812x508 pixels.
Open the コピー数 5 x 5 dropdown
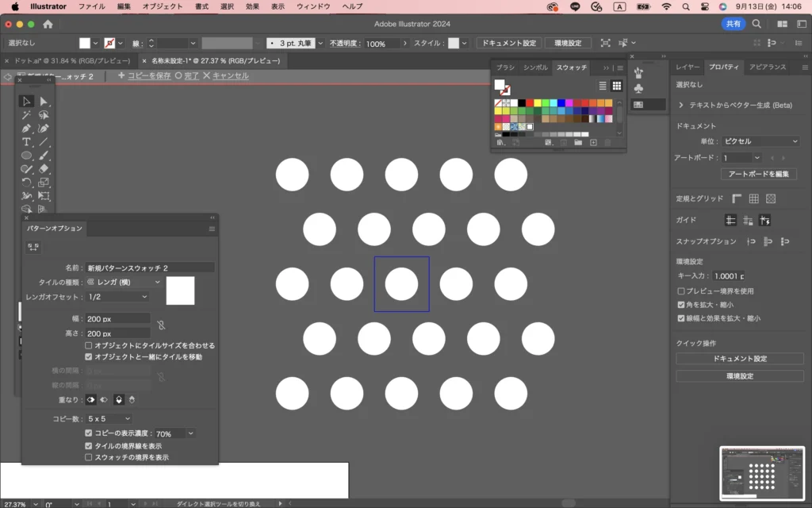109,418
